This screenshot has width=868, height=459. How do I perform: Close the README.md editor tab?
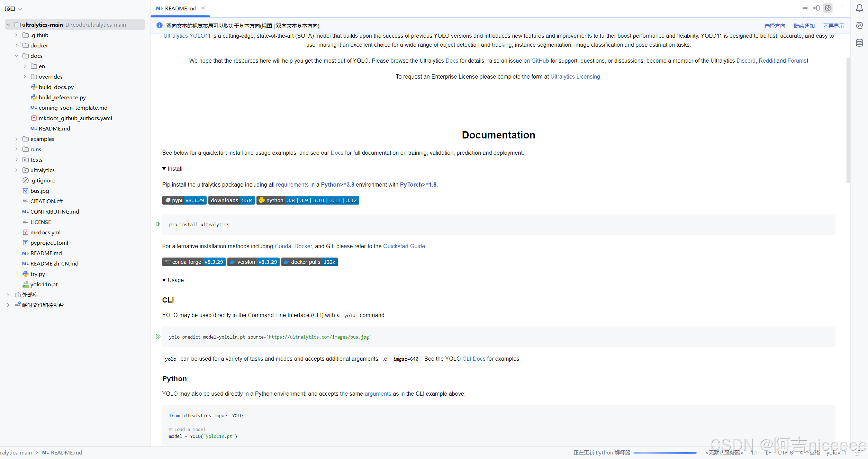[203, 8]
